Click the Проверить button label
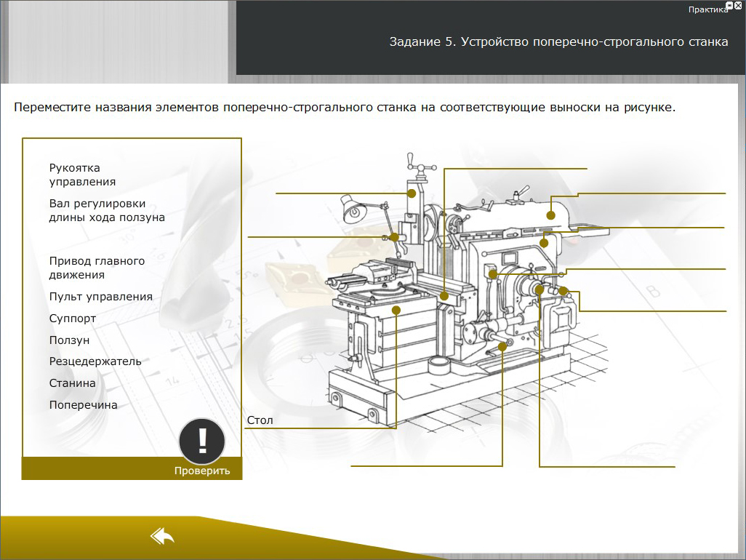The image size is (746, 560). (202, 471)
